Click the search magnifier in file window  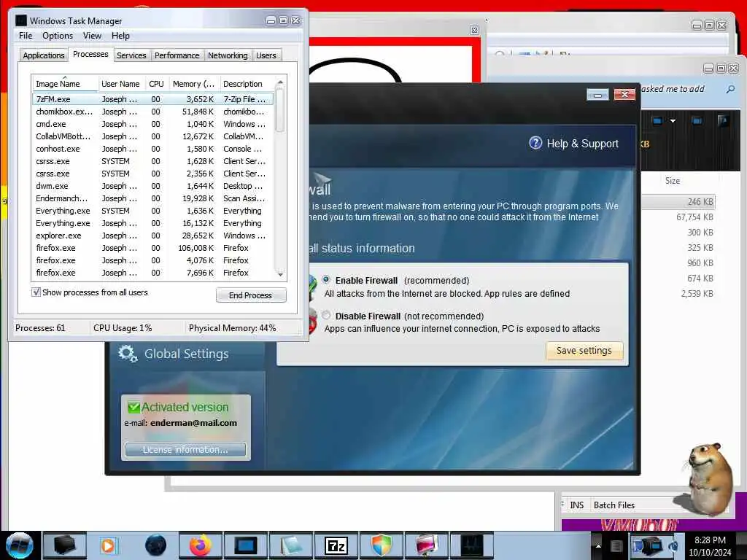pyautogui.click(x=730, y=89)
